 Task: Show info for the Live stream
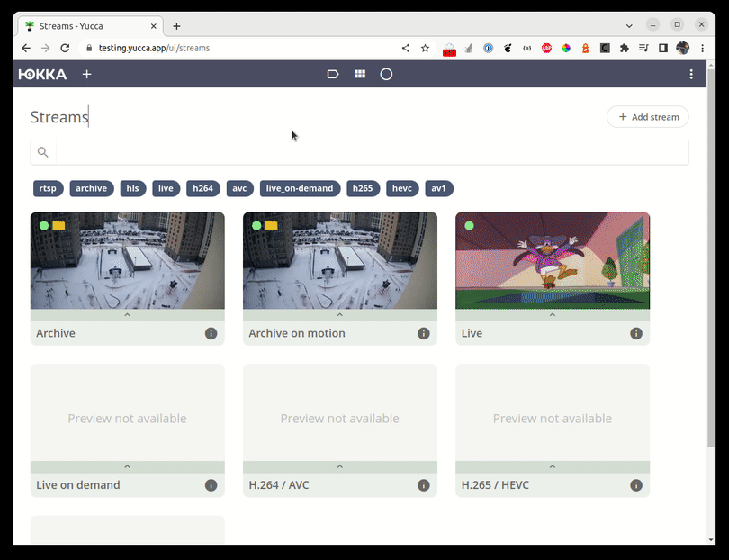click(x=636, y=333)
